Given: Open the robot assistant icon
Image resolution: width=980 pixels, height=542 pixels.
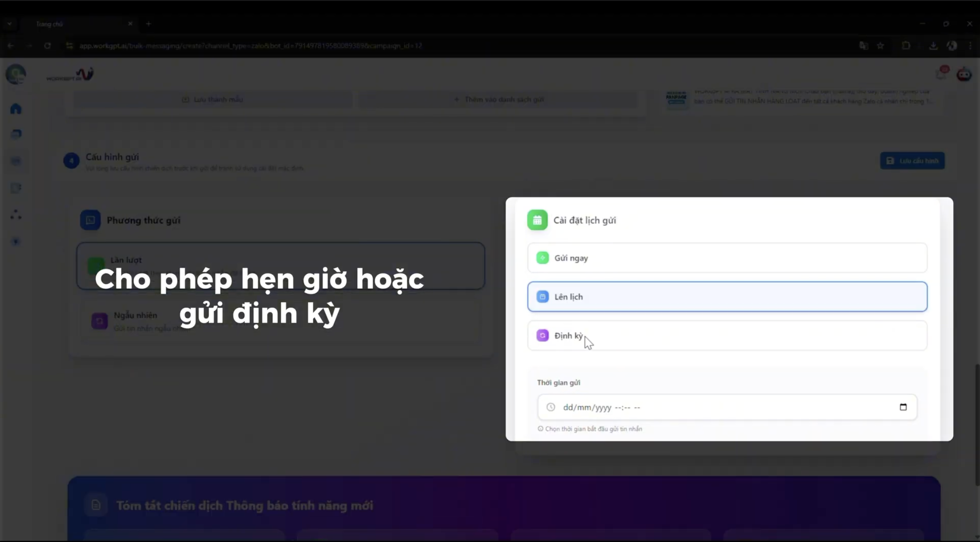Looking at the screenshot, I should [x=964, y=74].
